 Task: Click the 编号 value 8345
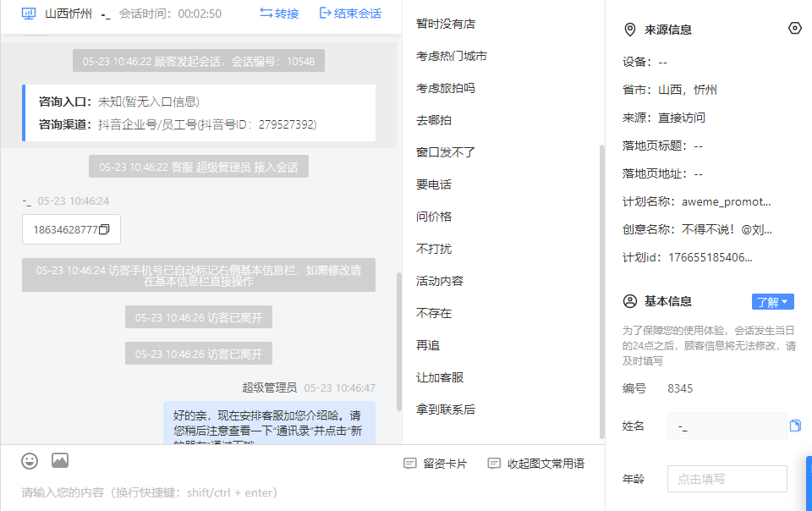[x=680, y=388]
